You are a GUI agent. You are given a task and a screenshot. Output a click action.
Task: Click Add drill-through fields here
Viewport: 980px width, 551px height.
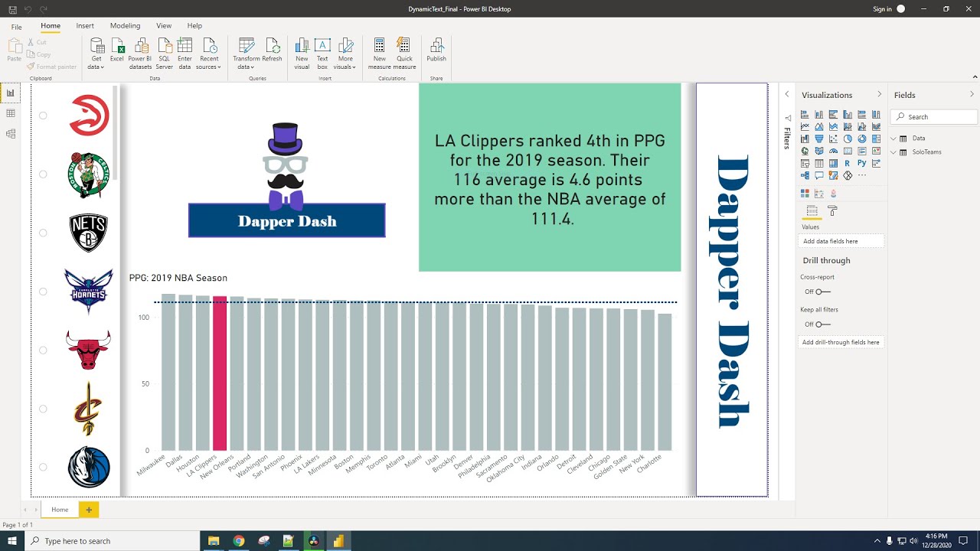click(x=841, y=342)
